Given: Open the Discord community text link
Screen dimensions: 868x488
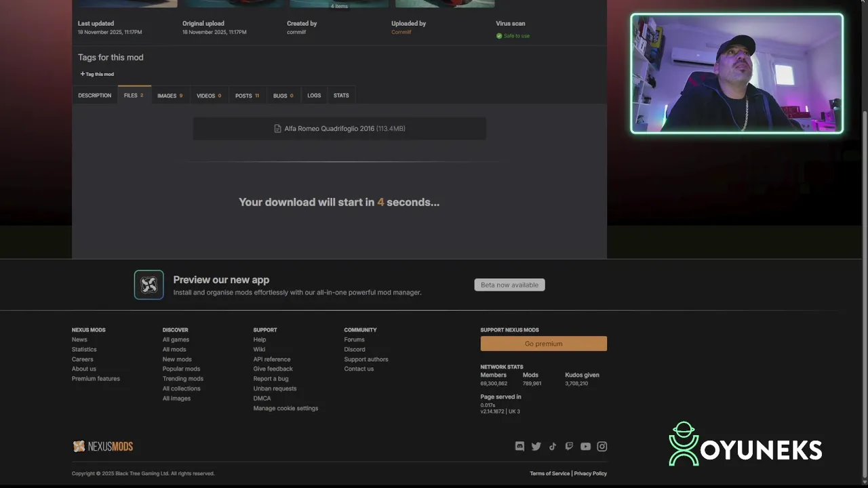Looking at the screenshot, I should point(355,350).
